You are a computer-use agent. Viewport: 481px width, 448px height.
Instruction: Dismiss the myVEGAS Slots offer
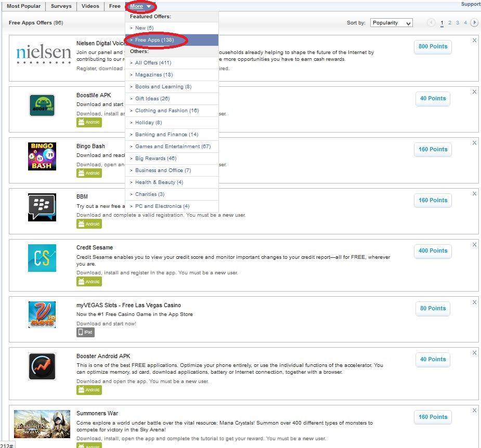tap(474, 302)
